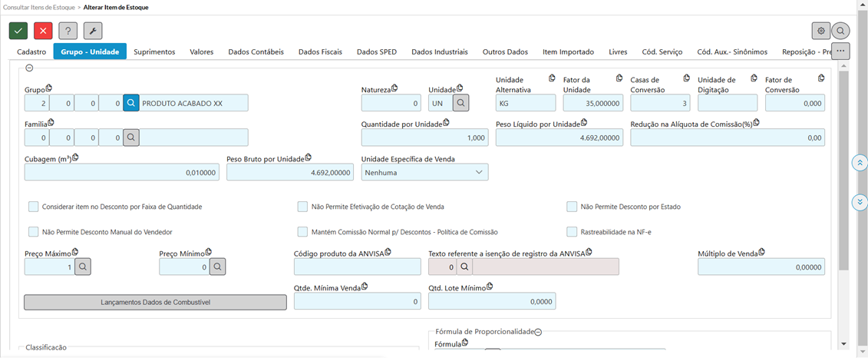Image resolution: width=868 pixels, height=358 pixels.
Task: Toggle Rastreabilidade na NF-e checkbox
Action: (572, 232)
